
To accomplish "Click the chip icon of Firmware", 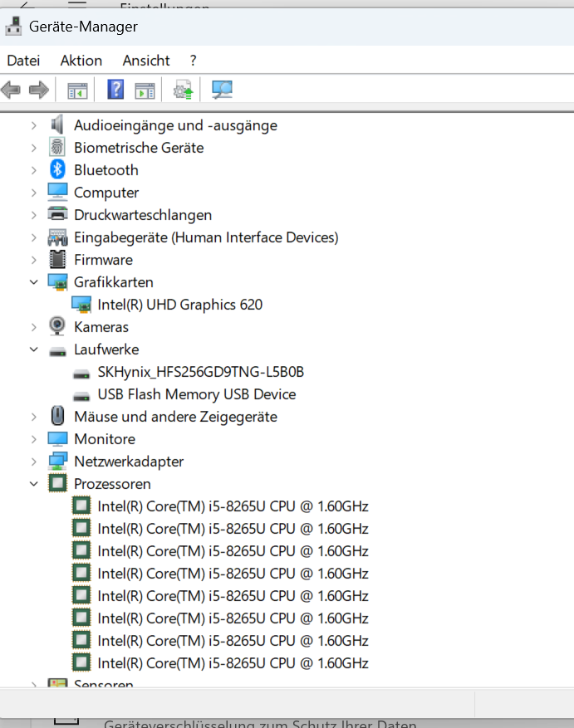I will 57,259.
